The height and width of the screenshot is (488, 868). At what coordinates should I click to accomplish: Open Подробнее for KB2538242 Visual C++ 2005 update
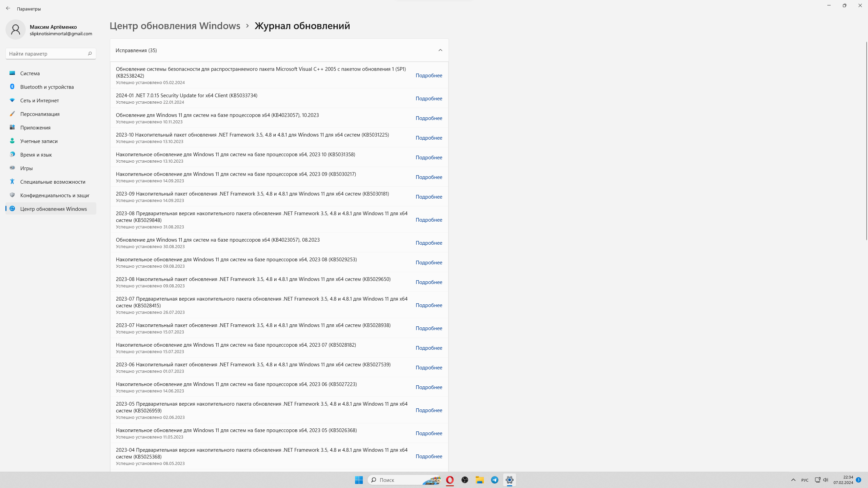[x=429, y=75]
